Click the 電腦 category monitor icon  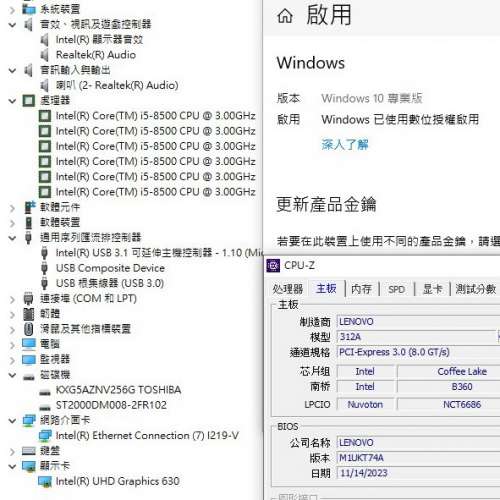click(x=29, y=344)
